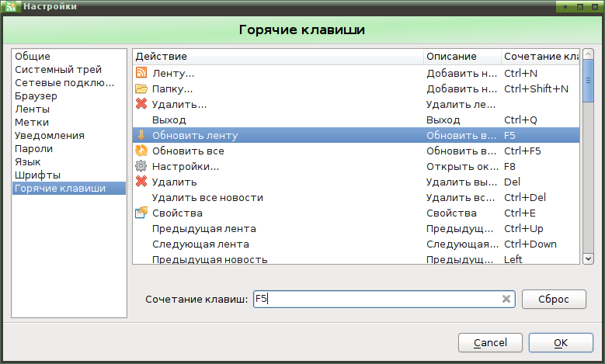Select the Горячие клавиши settings section
This screenshot has height=364, width=605.
(x=69, y=188)
